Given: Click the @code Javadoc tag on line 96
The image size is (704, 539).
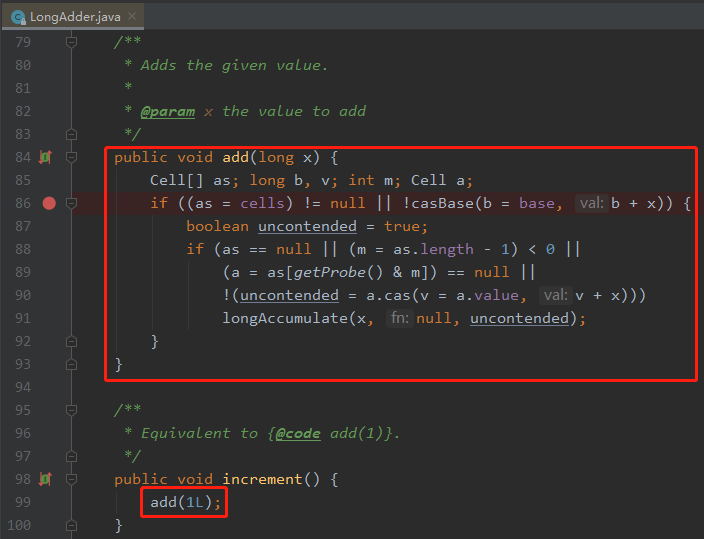Looking at the screenshot, I should click(298, 433).
